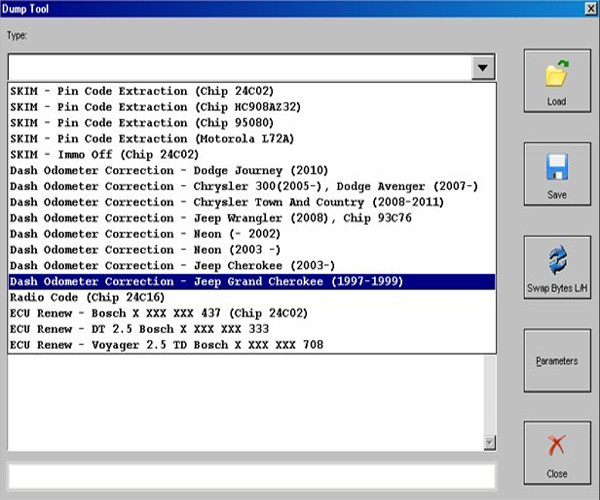Collapse the Type dropdown using its arrow
Viewport: 600px width, 500px height.
coord(484,67)
